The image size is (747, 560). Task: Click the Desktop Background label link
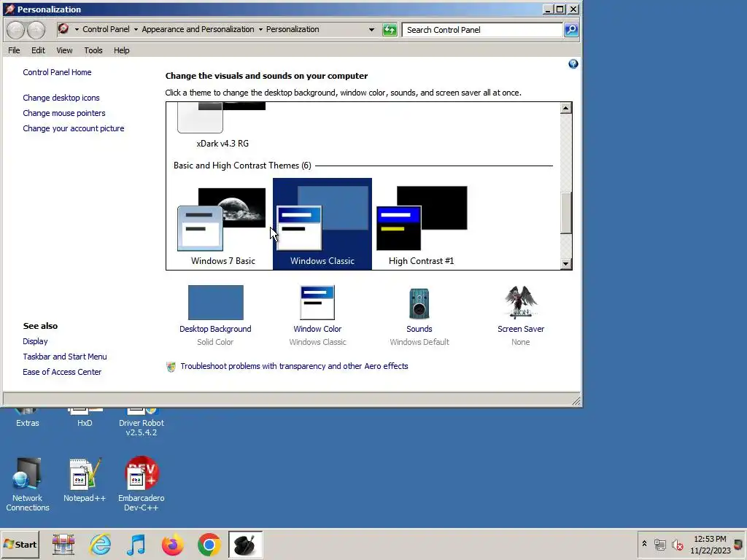pyautogui.click(x=215, y=329)
